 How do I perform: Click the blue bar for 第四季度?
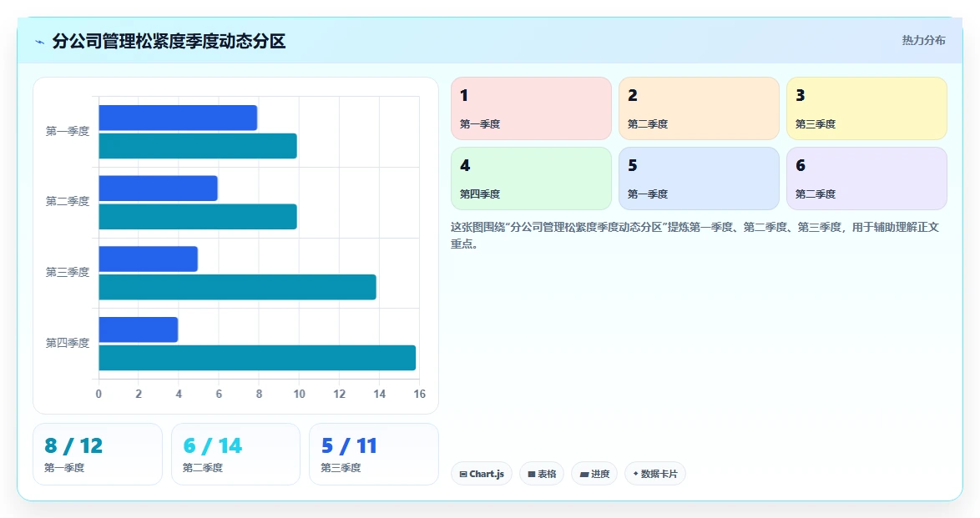click(138, 330)
